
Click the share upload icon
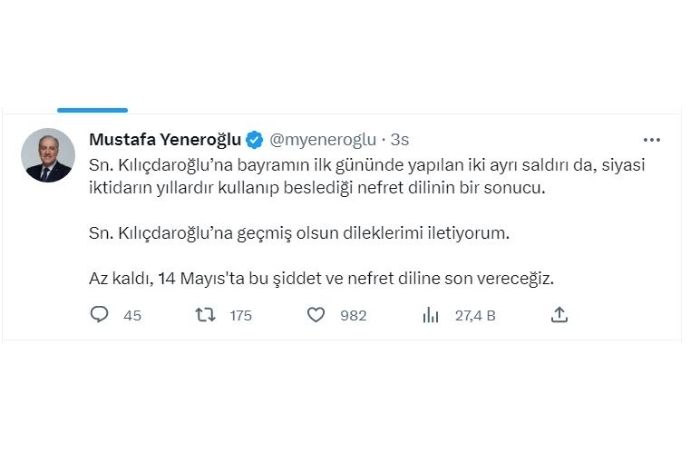[x=559, y=315]
